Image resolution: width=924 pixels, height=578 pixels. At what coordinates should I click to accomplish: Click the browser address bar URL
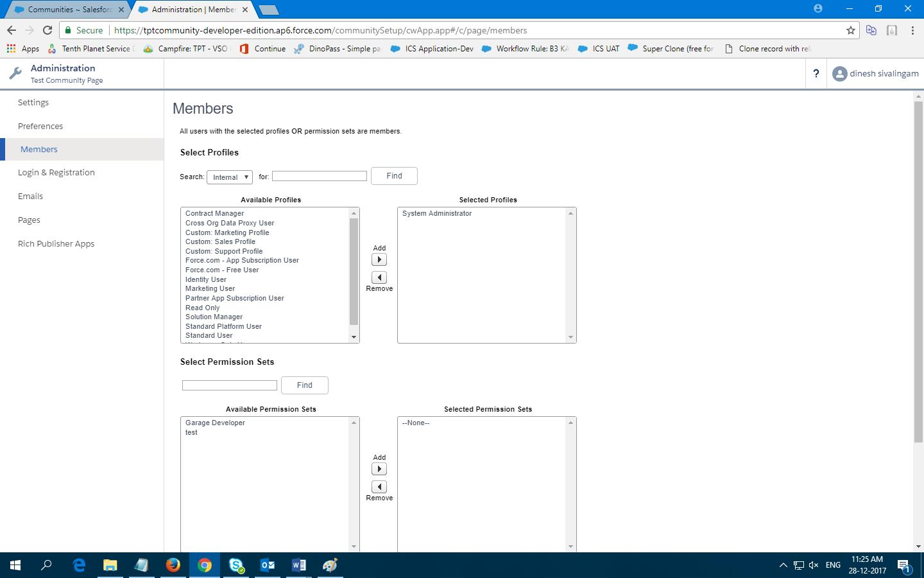(x=321, y=30)
